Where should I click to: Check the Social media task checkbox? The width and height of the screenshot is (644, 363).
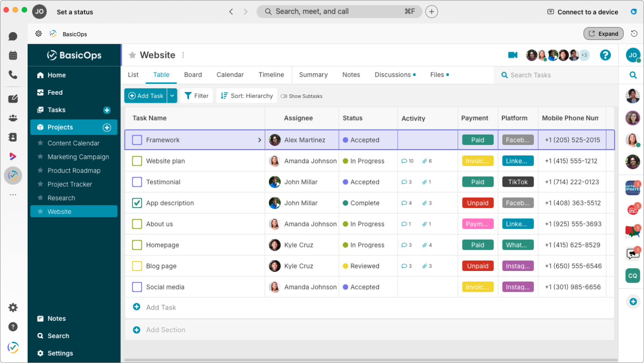(x=137, y=287)
